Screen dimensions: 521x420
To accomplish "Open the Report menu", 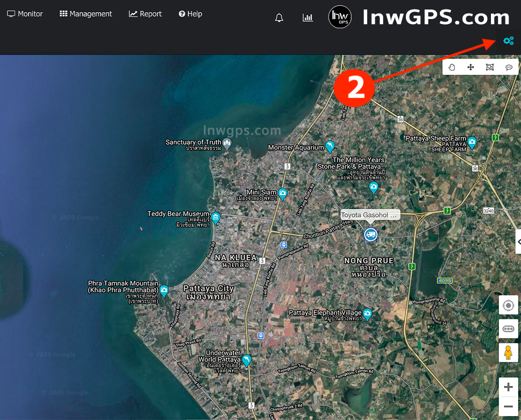I will [145, 14].
